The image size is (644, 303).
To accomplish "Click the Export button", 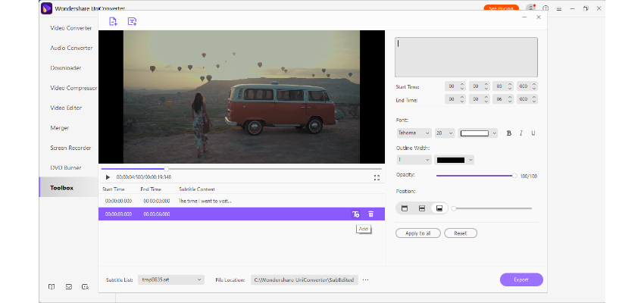I will [x=521, y=280].
